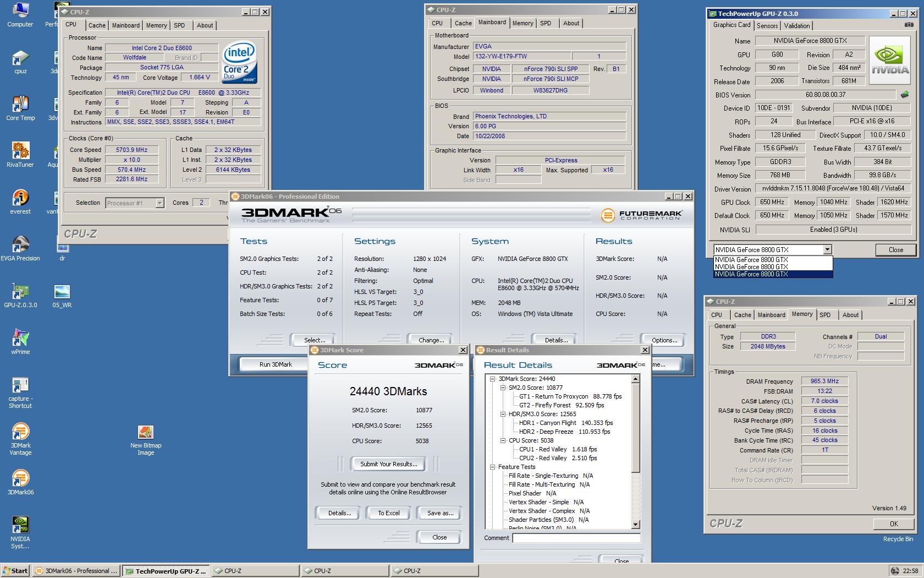Select HDR2 - Deep Freeze result row
The width and height of the screenshot is (924, 578).
(564, 432)
